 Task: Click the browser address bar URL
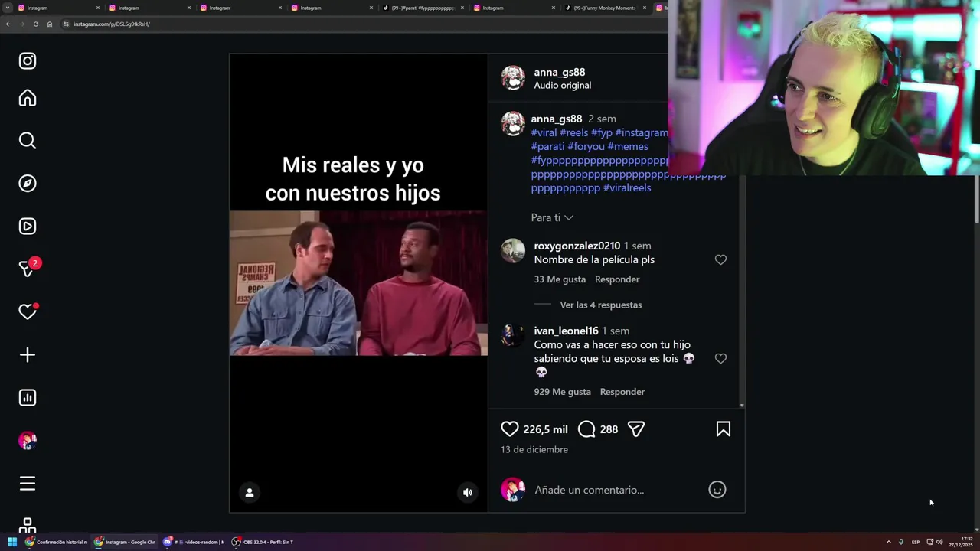(112, 24)
